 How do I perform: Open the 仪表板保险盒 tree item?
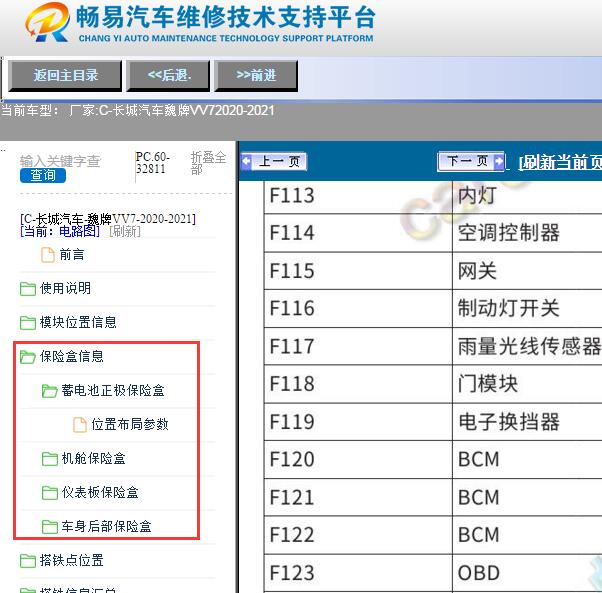pyautogui.click(x=100, y=492)
